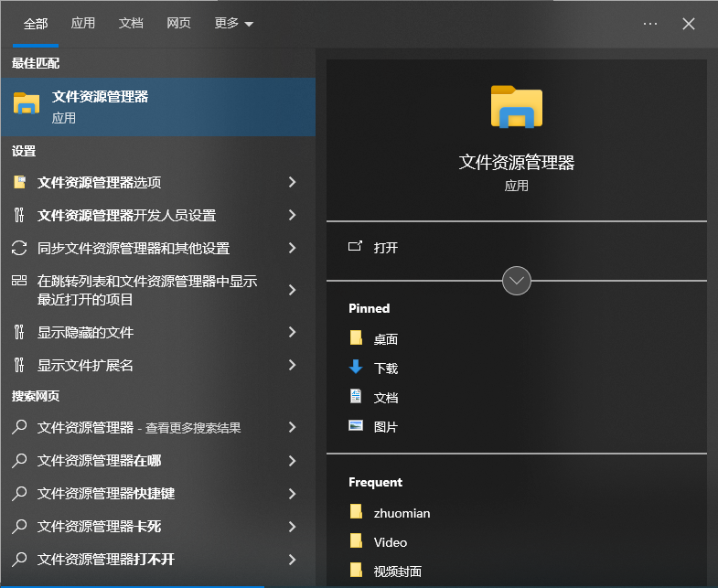Click the zhuomian folder icon
Screen dimensions: 718x588
click(356, 511)
